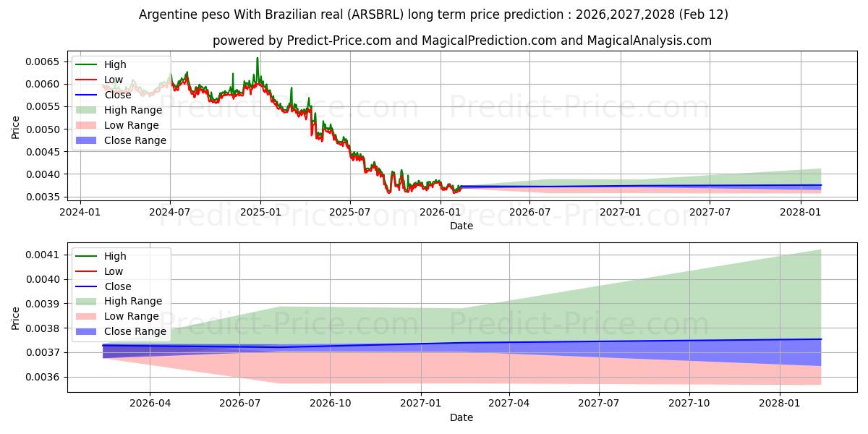Select Close Range swatch in bottom chart legend
868x434 pixels.
click(87, 331)
